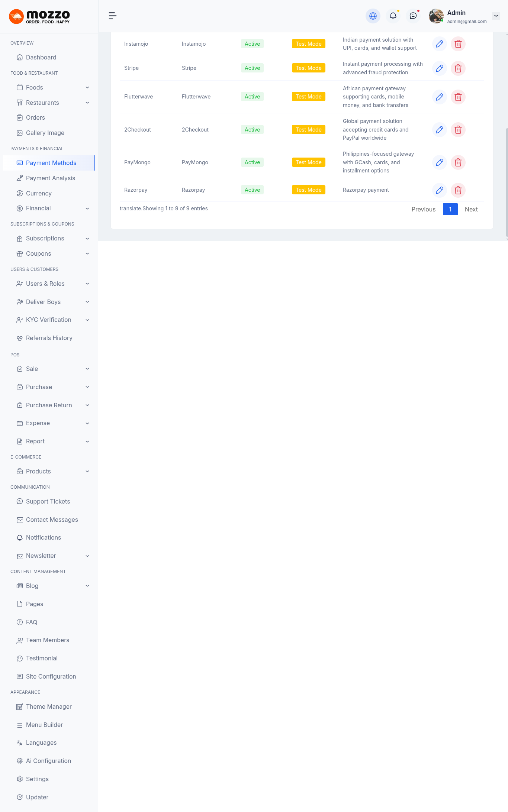Select page 1 in pagination
Viewport: 508px width, 812px height.
(450, 209)
